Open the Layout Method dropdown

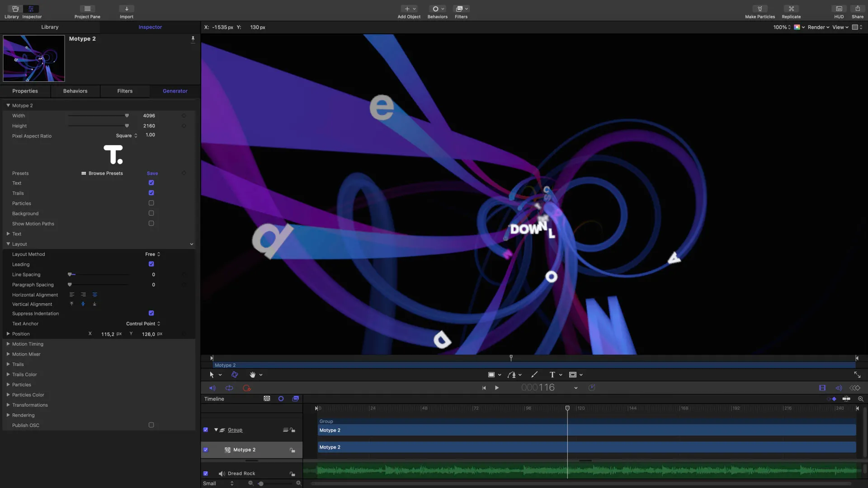[153, 254]
